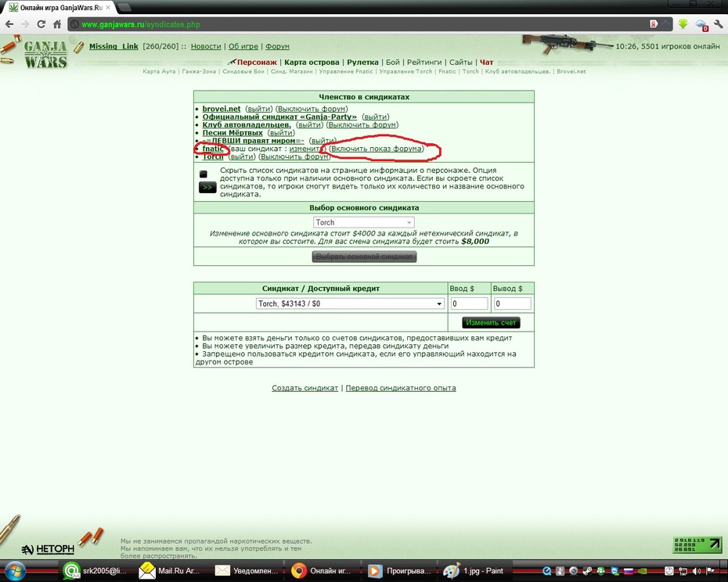Go to Карта острова menu item
This screenshot has width=728, height=582.
[x=312, y=63]
